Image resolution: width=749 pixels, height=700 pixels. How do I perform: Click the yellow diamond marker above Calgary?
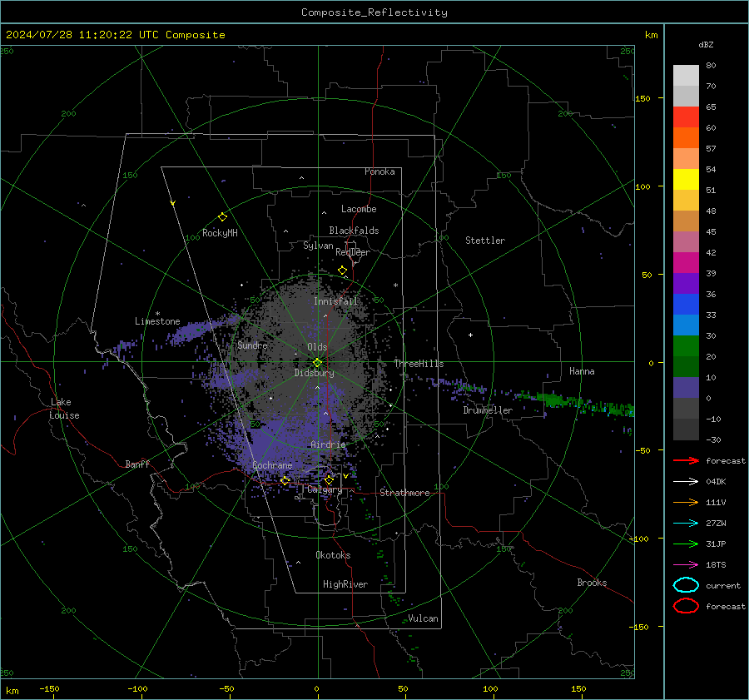click(329, 479)
